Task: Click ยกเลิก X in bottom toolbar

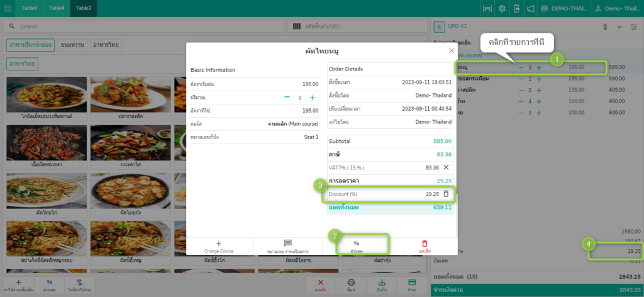Action: [x=321, y=286]
